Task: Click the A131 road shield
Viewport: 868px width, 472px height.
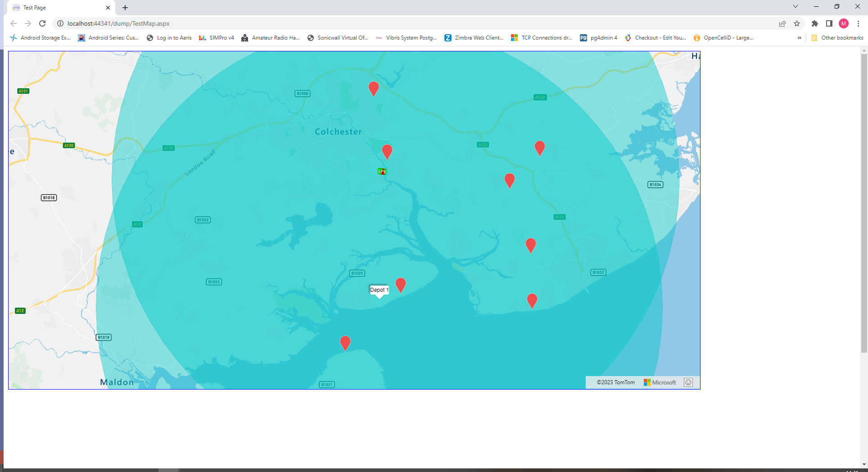Action: click(x=23, y=91)
